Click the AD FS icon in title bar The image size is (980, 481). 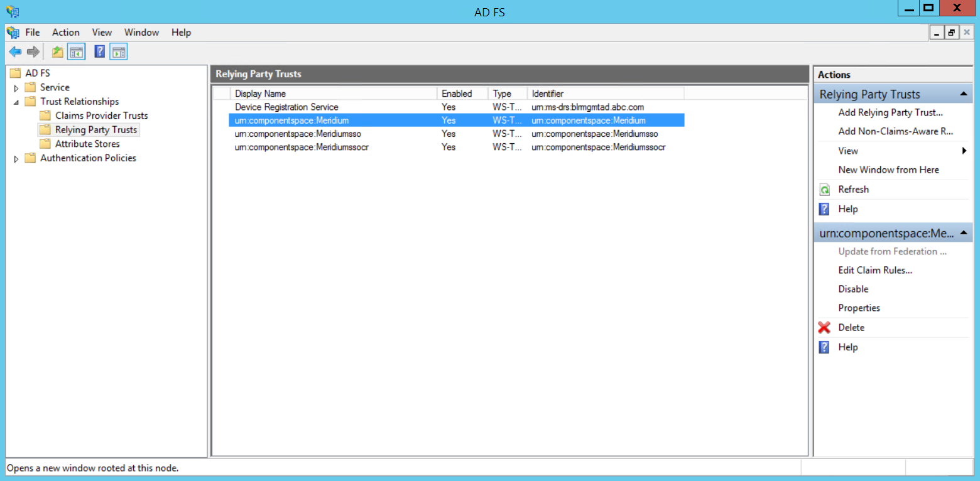pos(12,11)
